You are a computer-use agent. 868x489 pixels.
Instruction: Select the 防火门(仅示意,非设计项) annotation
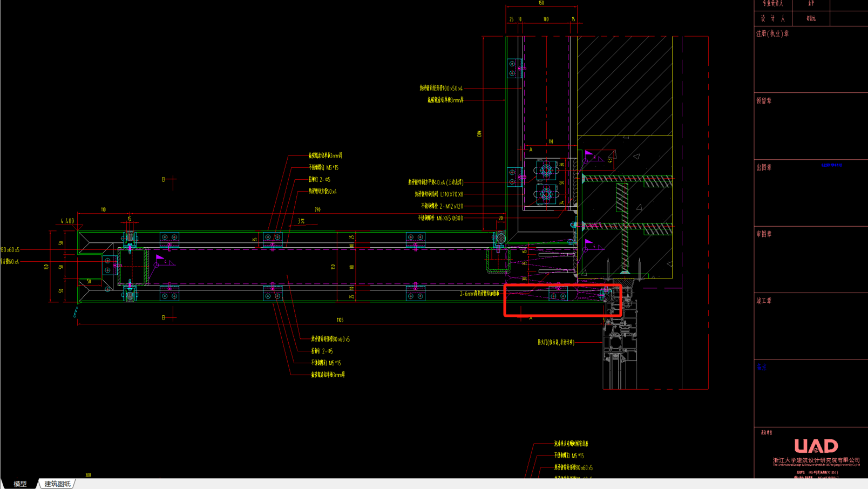[x=556, y=342]
